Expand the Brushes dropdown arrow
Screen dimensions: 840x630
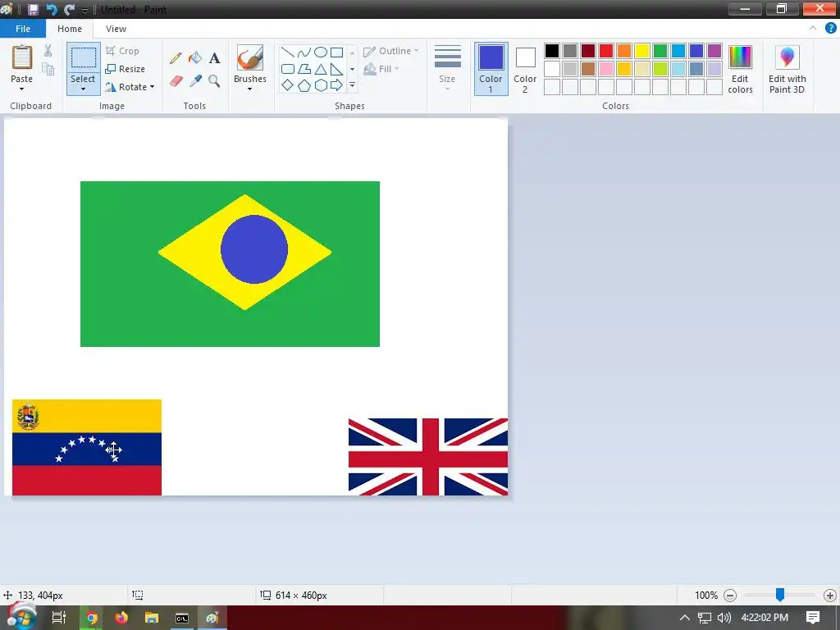[x=249, y=89]
